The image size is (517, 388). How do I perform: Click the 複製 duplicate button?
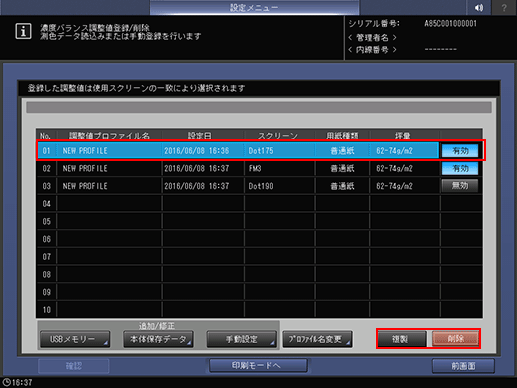402,339
